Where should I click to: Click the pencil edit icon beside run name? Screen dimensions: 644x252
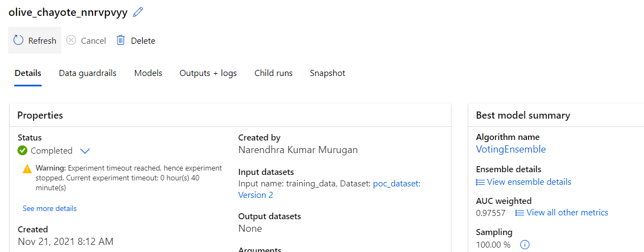point(138,12)
